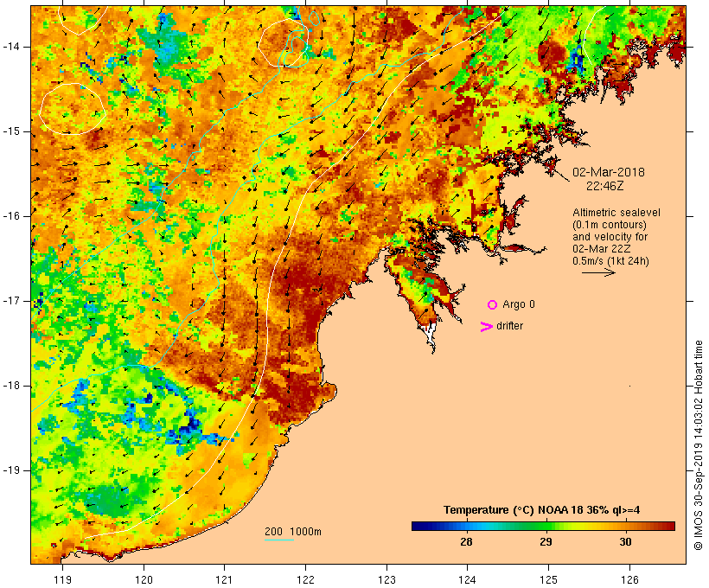Image resolution: width=709 pixels, height=588 pixels.
Task: Click the longitude label 125
Action: tap(548, 580)
